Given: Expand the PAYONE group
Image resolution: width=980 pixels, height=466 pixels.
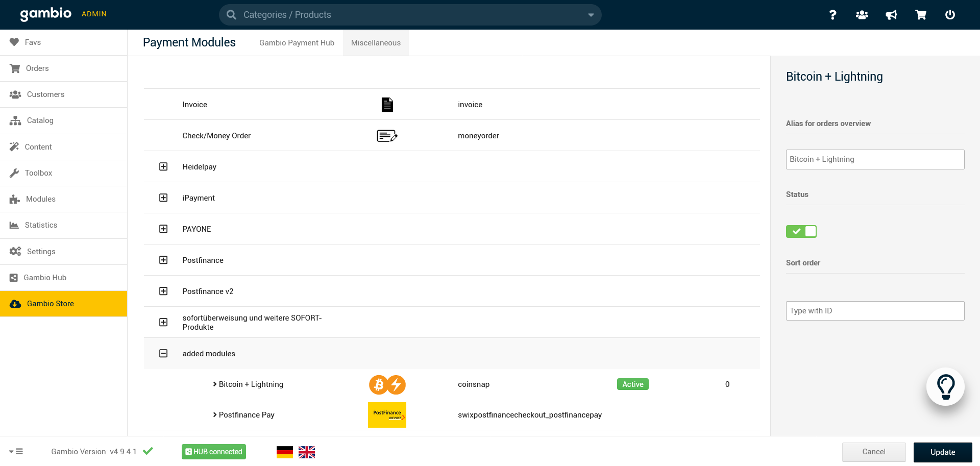Looking at the screenshot, I should point(163,229).
